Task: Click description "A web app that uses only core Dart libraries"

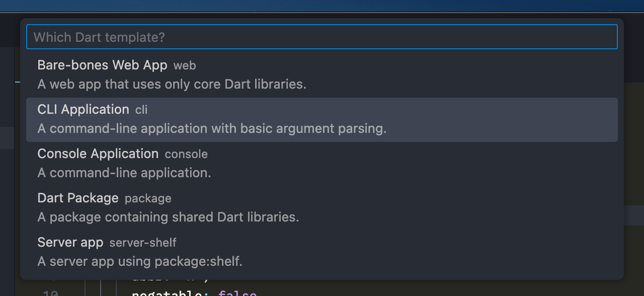Action: 172,84
